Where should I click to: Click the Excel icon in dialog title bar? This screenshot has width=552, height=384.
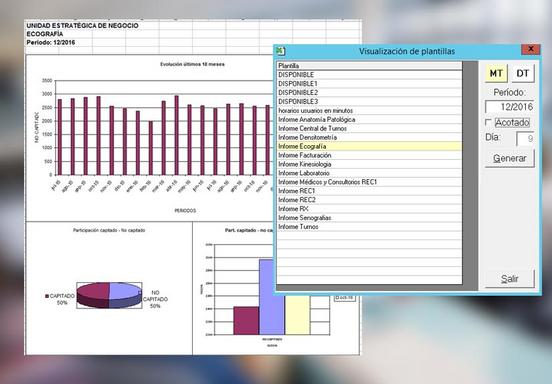pyautogui.click(x=281, y=51)
